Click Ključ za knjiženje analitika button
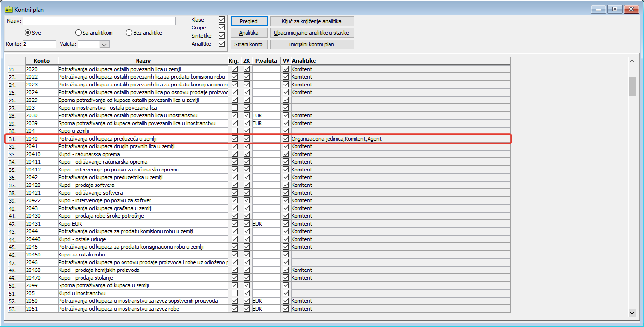This screenshot has height=327, width=644. [x=312, y=21]
